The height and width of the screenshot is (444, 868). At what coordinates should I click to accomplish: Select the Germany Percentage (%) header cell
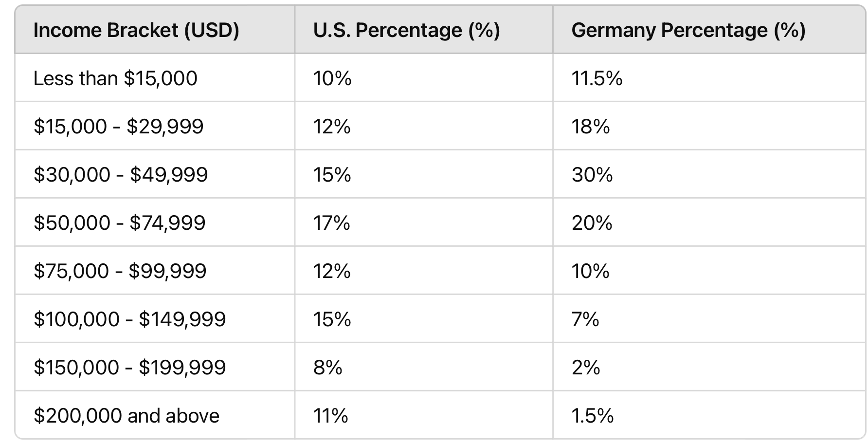[x=688, y=30]
